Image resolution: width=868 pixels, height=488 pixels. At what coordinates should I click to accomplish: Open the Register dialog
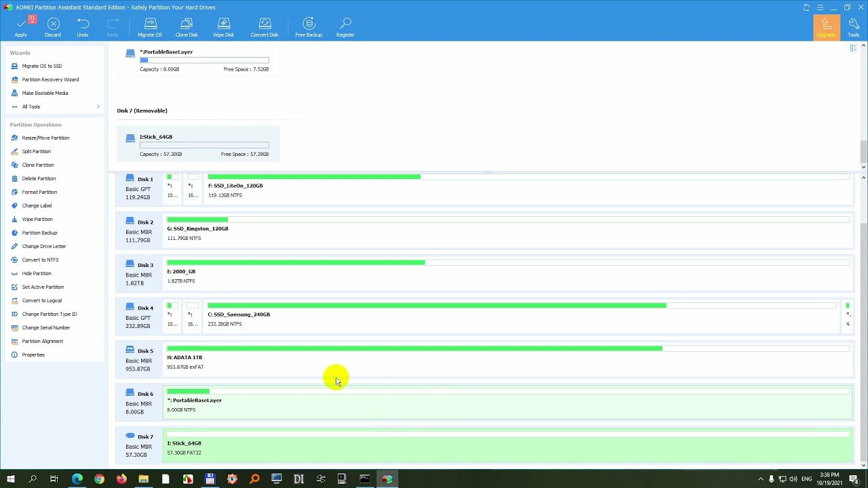(x=345, y=27)
